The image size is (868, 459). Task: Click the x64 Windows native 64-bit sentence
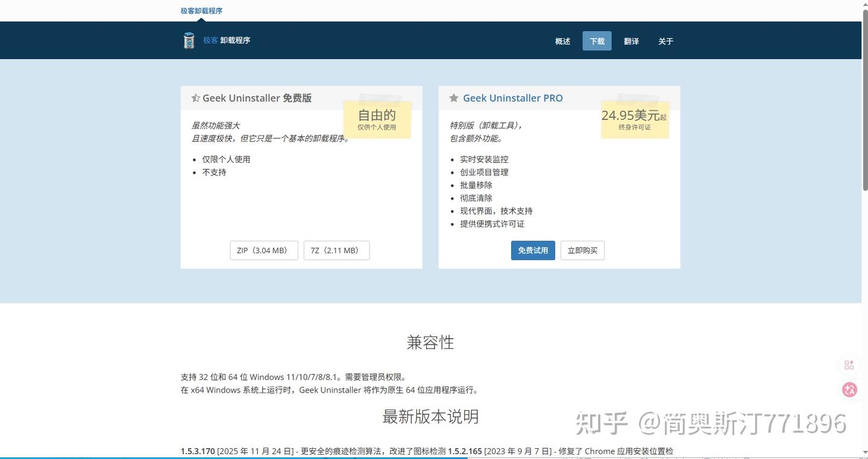tap(331, 390)
